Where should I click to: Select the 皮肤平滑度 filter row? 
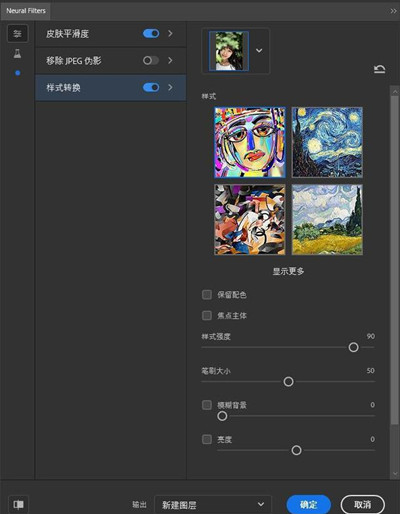point(110,34)
